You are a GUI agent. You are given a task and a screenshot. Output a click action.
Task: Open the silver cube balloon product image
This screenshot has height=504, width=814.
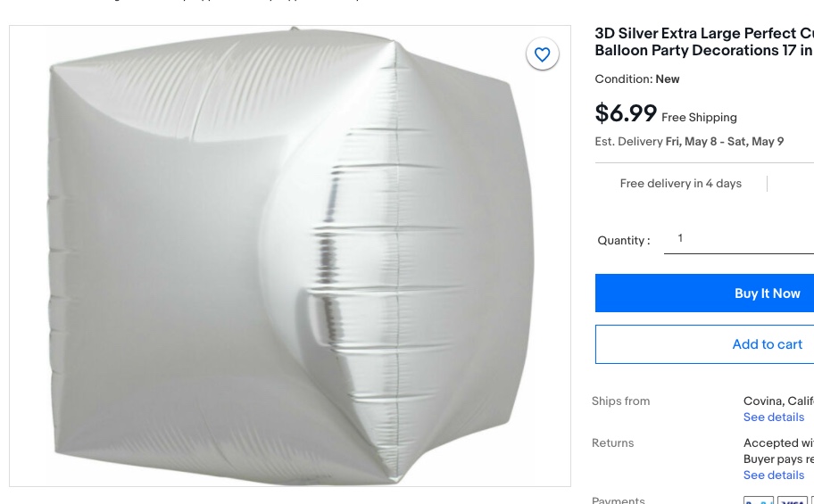pyautogui.click(x=289, y=256)
